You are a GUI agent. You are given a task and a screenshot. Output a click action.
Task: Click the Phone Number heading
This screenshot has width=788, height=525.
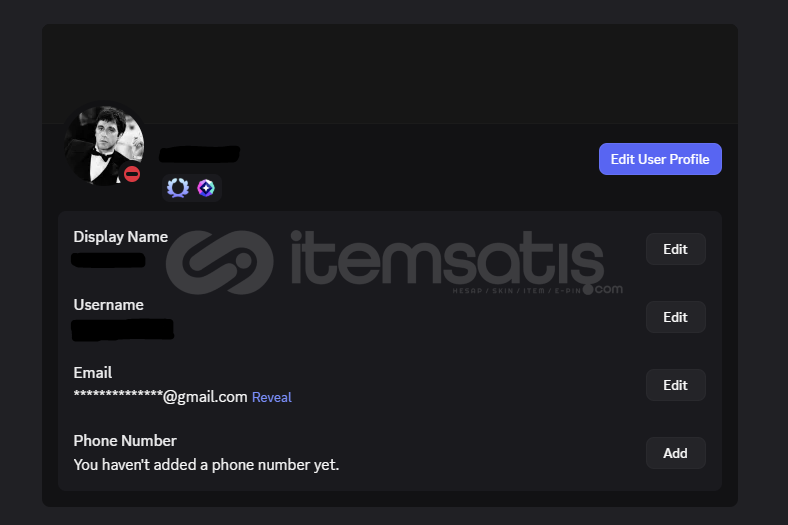coord(125,441)
